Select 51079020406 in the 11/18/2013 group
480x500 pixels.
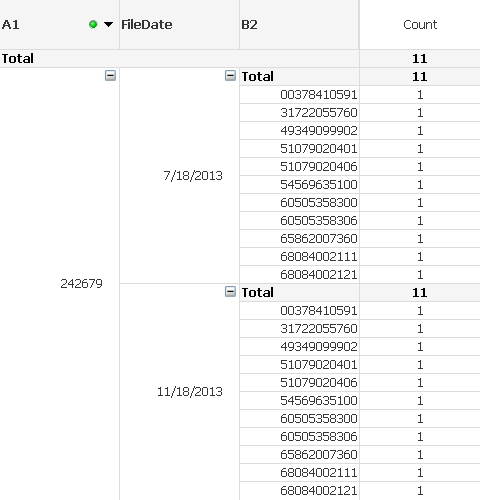(x=319, y=383)
